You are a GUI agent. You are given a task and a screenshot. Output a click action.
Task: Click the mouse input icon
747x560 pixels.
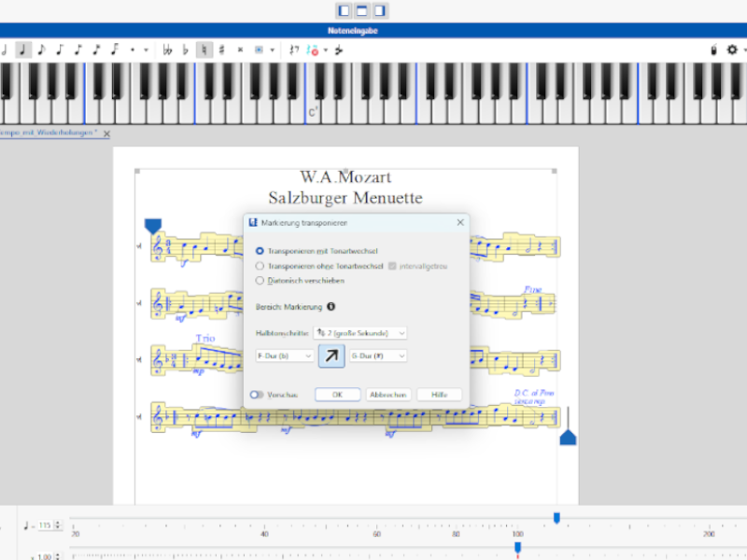pos(713,49)
